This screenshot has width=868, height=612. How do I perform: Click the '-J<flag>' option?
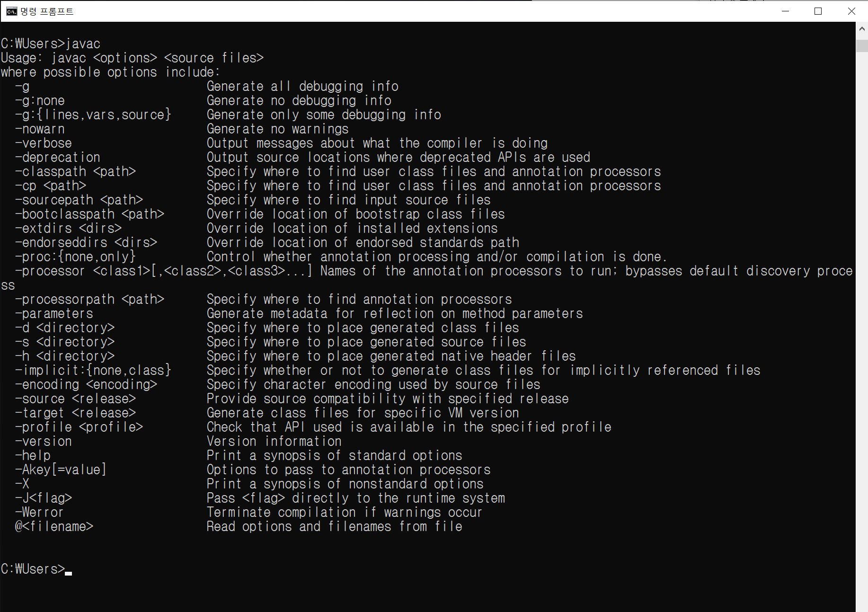pos(44,498)
